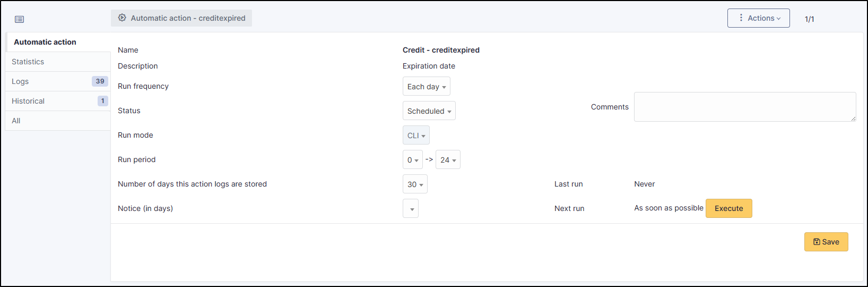The height and width of the screenshot is (287, 868).
Task: Switch to the Statistics tab
Action: pos(28,62)
